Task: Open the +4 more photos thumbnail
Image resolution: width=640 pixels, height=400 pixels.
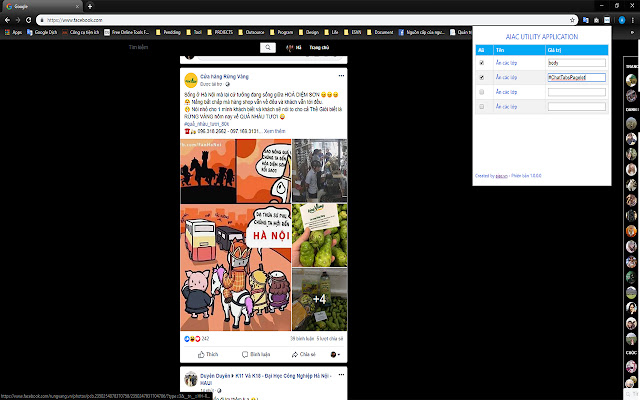Action: [x=320, y=298]
